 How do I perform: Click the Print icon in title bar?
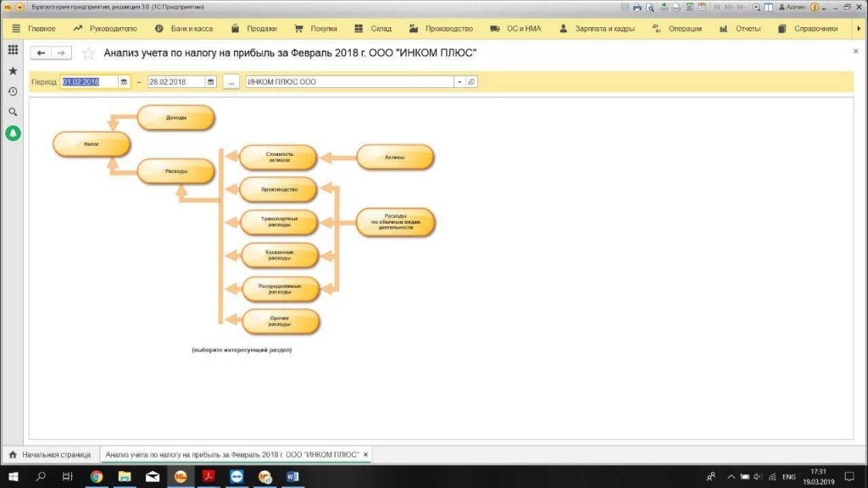click(x=637, y=7)
